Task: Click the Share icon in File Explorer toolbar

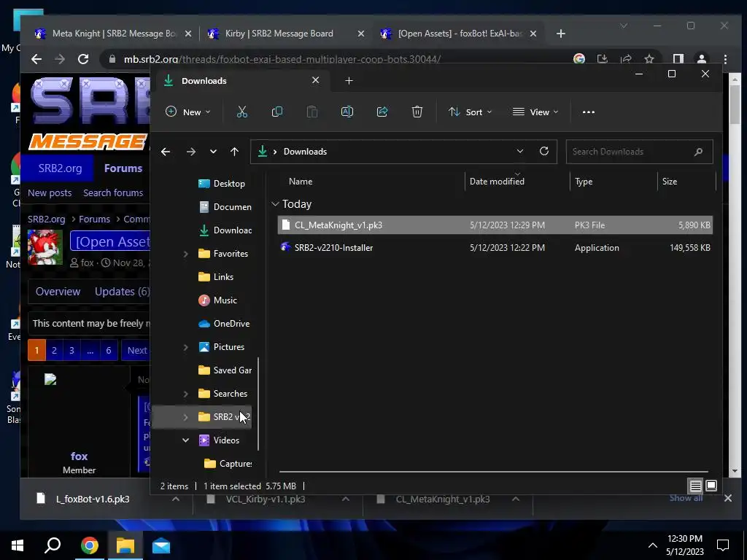Action: 382,112
